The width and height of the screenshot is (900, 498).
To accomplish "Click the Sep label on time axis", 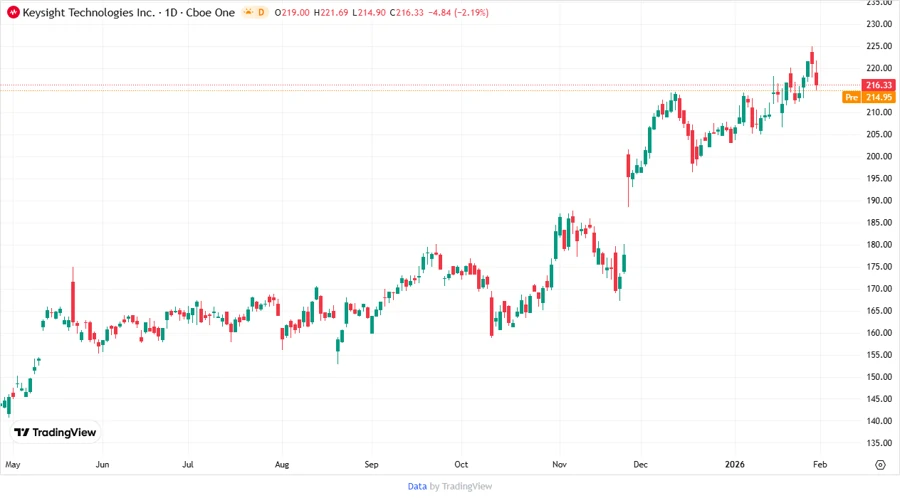I will coord(371,465).
